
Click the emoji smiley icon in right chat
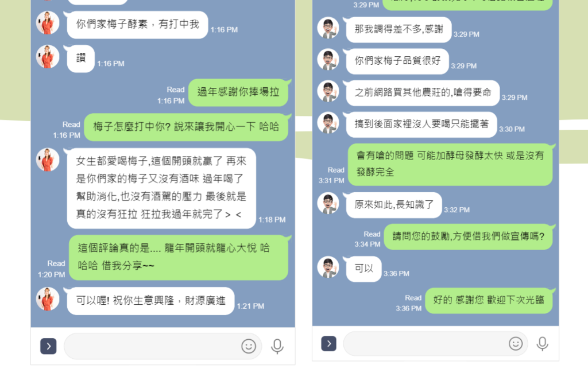click(516, 343)
